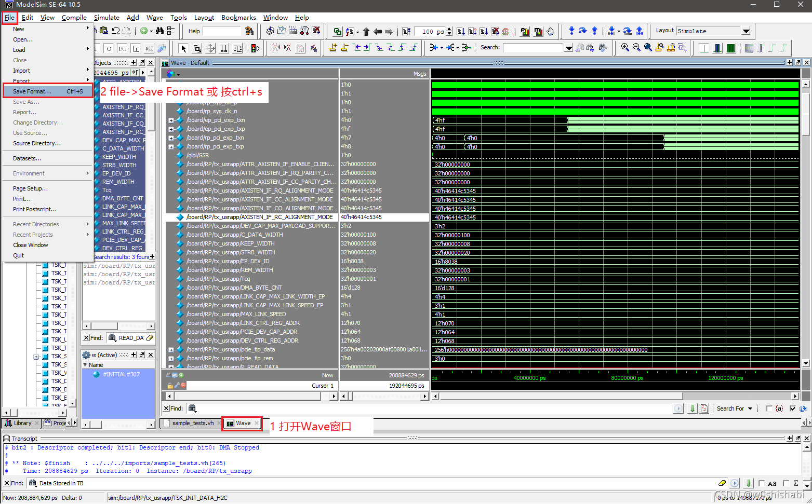Choose Source Directory... in File menu

coord(36,143)
